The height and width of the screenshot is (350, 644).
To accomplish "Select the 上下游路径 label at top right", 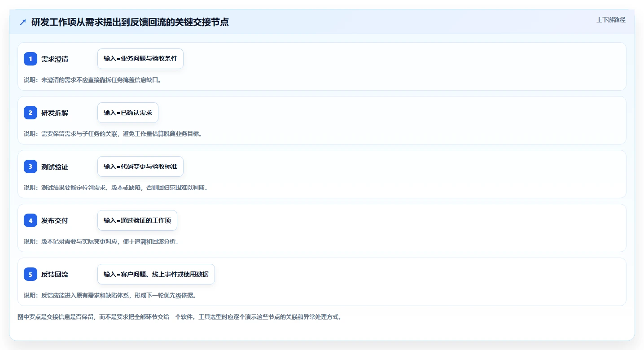I will point(611,20).
